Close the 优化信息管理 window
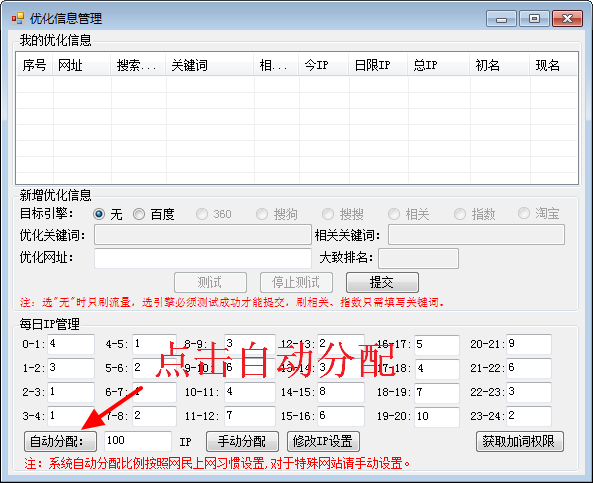This screenshot has height=483, width=593. [x=567, y=19]
